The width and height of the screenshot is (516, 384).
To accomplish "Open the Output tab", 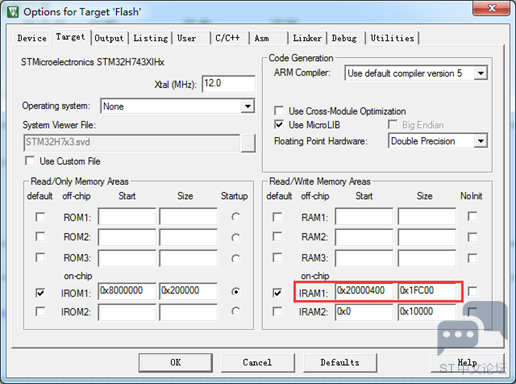I will 109,38.
